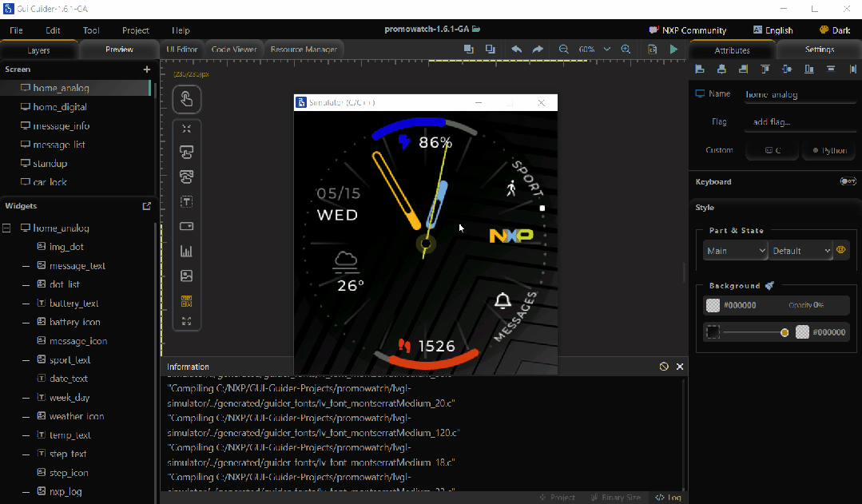The image size is (862, 504).
Task: Open the dropdown widget category icon
Action: point(186,227)
